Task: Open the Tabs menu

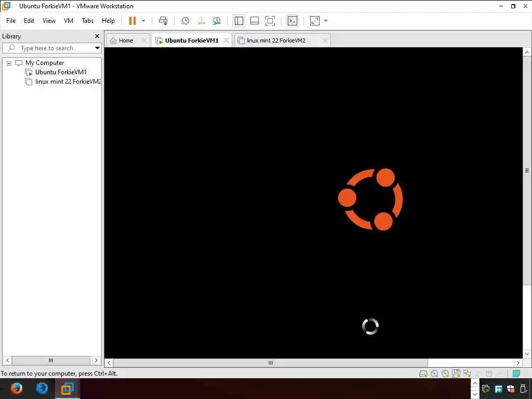Action: coord(87,21)
